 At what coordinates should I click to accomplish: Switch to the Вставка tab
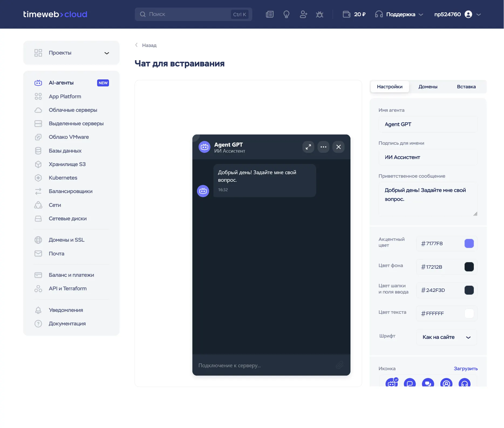coord(466,87)
